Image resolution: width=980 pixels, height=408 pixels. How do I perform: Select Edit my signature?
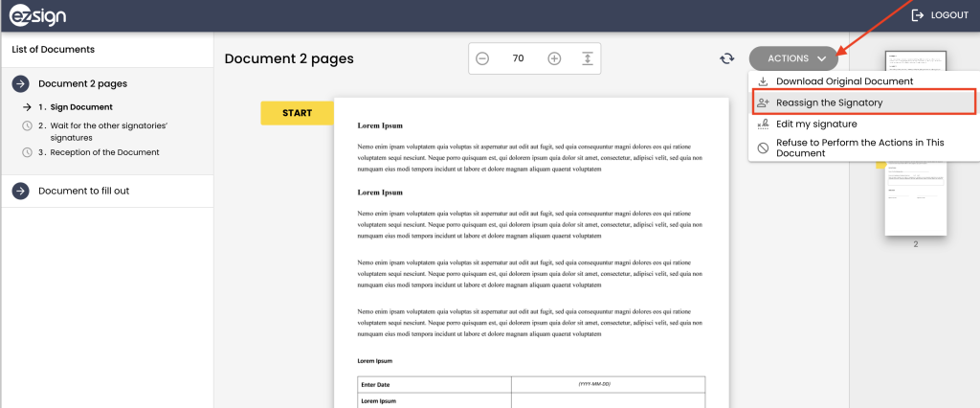click(816, 124)
